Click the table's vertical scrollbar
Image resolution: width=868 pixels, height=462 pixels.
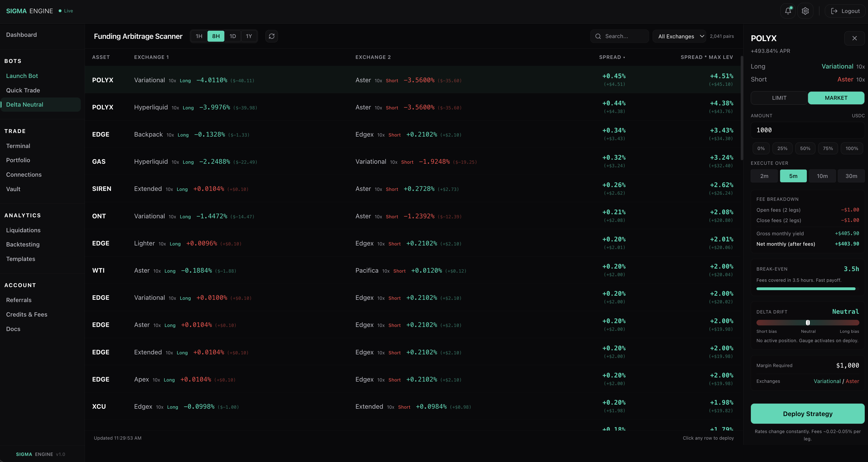pyautogui.click(x=742, y=108)
